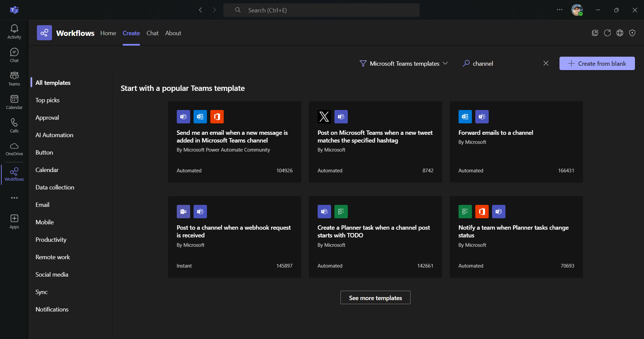Open Settings and more menu in title bar
644x339 pixels.
coord(559,10)
